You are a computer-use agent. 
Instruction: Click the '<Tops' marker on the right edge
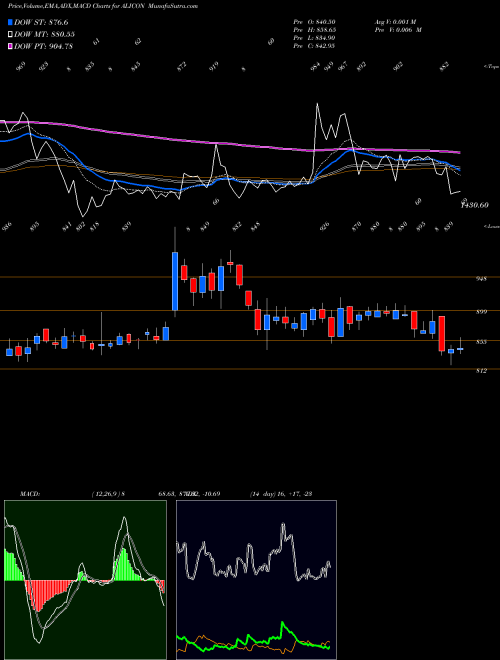(x=491, y=67)
